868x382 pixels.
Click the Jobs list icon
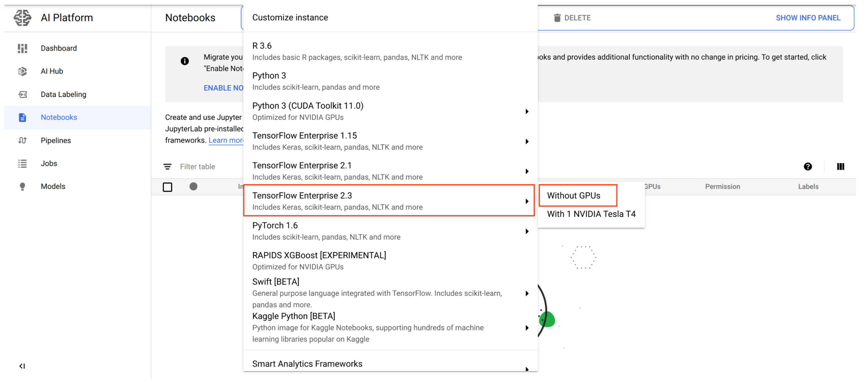click(x=22, y=164)
